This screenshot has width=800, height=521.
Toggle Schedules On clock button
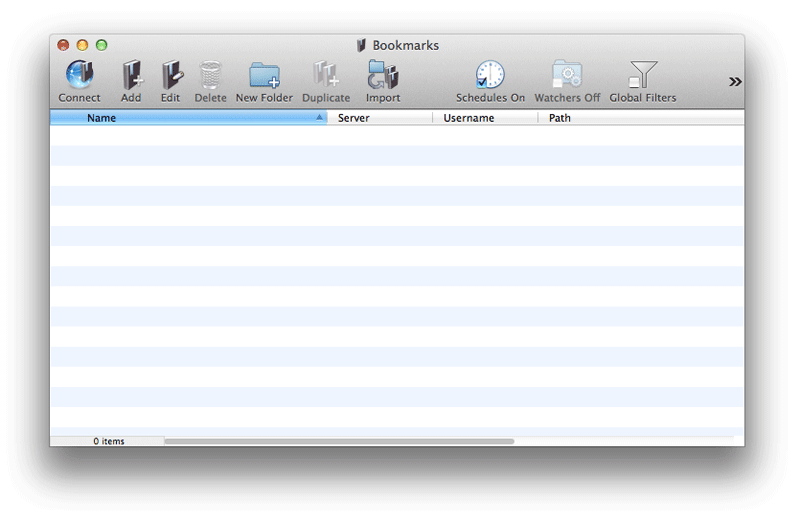tap(490, 76)
